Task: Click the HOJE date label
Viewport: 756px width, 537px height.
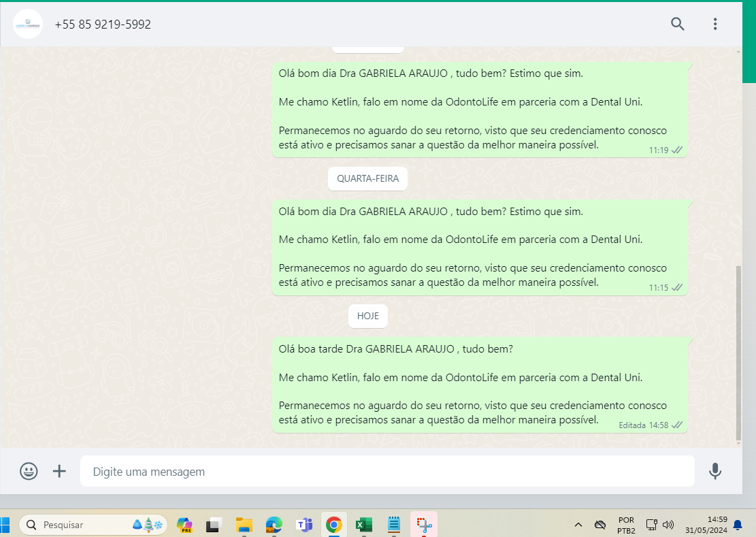Action: coord(368,316)
